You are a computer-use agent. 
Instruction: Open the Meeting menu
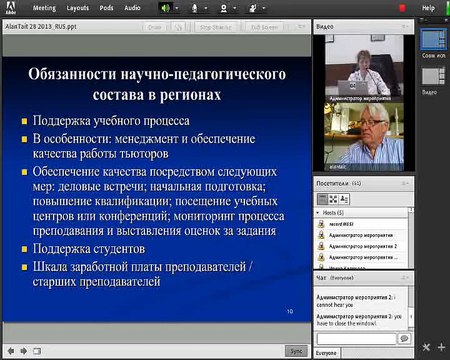[x=44, y=8]
